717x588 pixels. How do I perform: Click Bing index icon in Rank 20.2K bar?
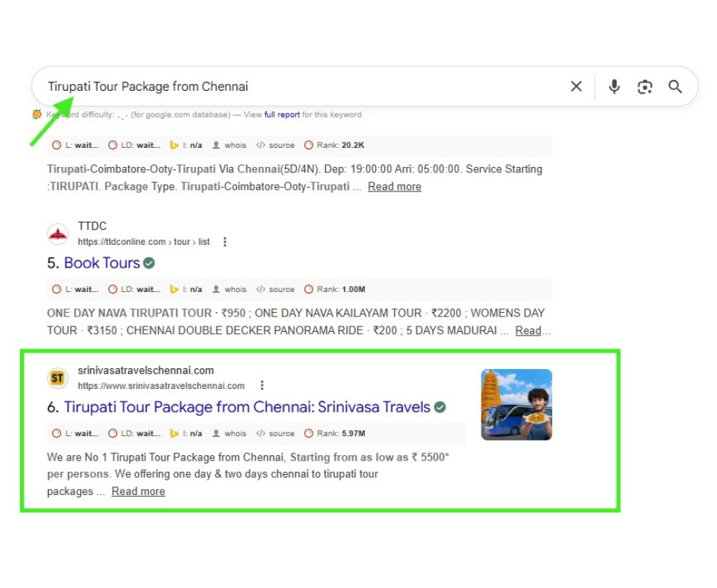point(174,146)
